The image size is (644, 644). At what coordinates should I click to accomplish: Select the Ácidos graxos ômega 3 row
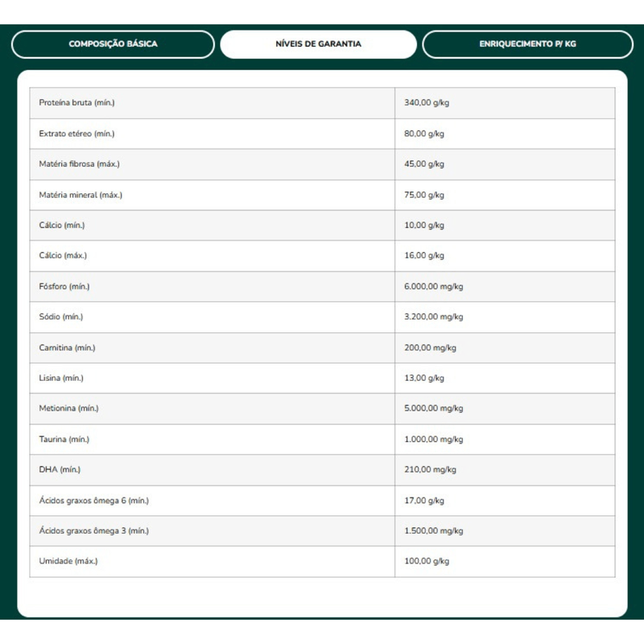click(322, 531)
